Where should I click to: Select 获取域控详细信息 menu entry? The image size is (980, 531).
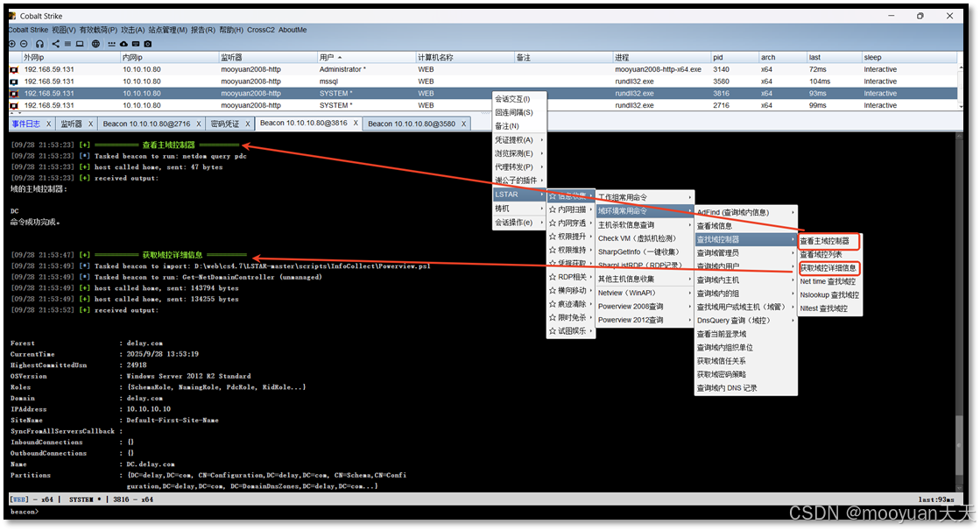[830, 267]
